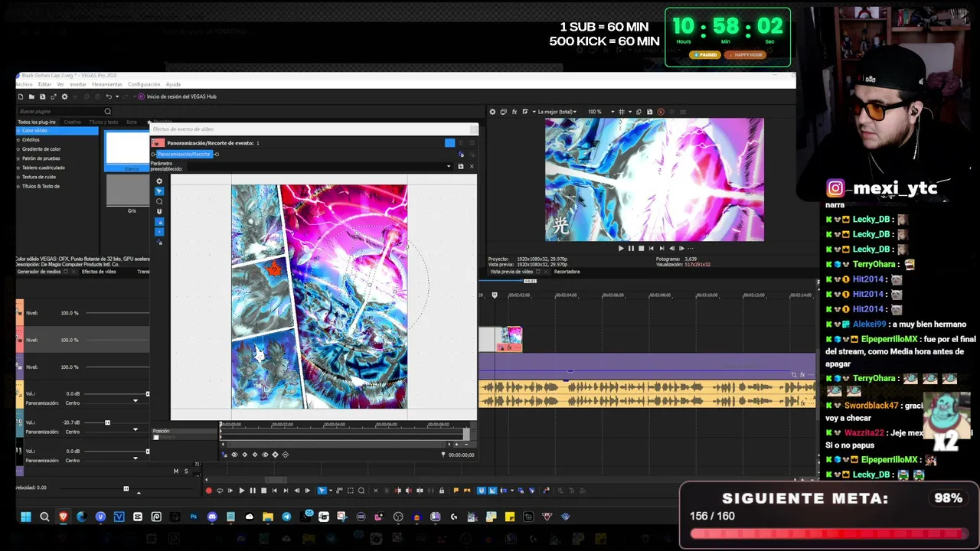980x551 pixels.
Task: Open the Archivo menu
Action: coord(24,84)
